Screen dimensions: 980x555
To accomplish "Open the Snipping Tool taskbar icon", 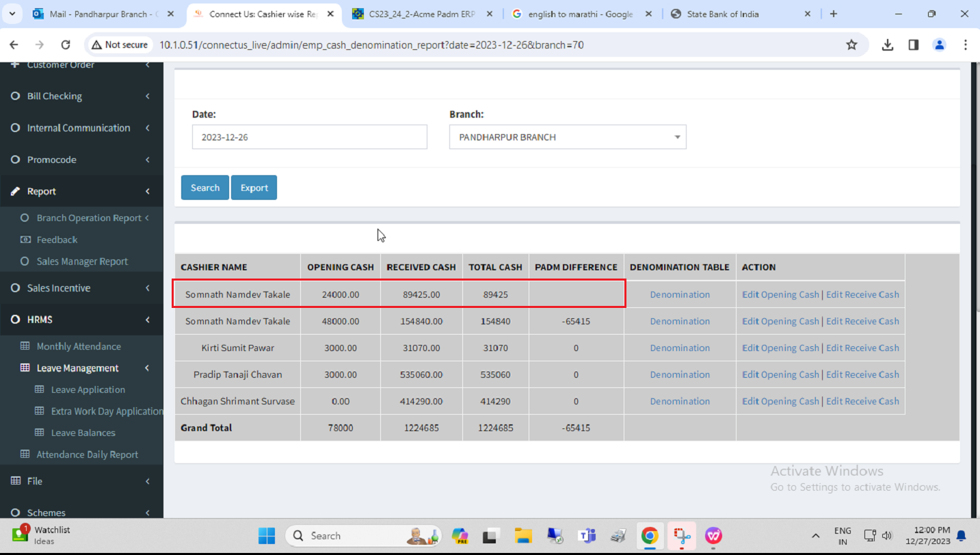I will (682, 535).
